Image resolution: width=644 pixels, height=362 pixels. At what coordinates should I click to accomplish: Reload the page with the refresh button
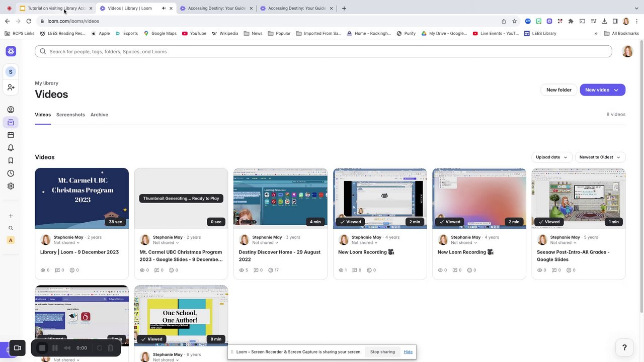29,21
